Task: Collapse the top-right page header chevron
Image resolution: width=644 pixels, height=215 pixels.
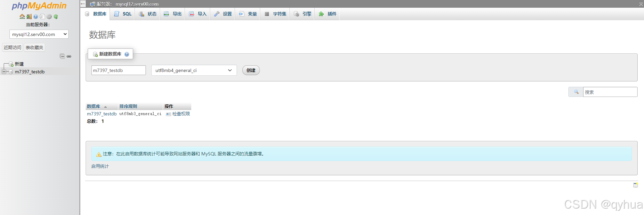Action: (641, 4)
